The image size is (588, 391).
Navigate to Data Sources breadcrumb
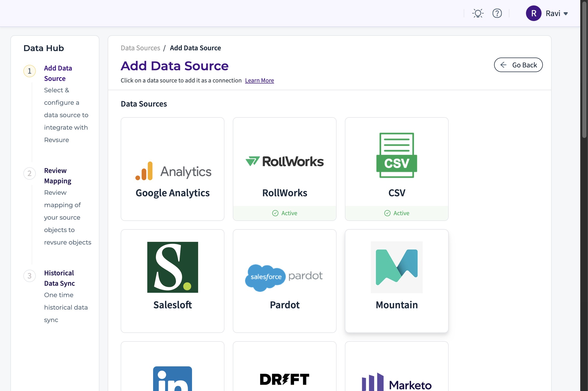pos(140,48)
